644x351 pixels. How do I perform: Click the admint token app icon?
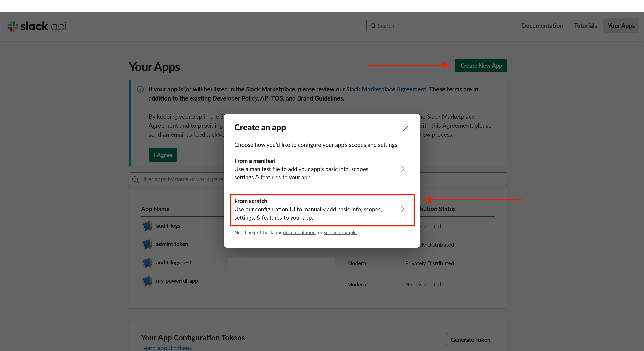pyautogui.click(x=147, y=244)
